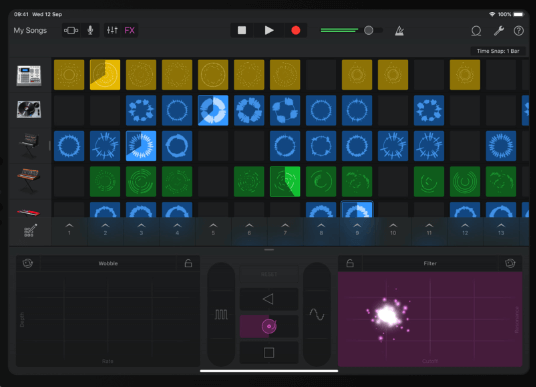Open the track controls mixer icon
Image resolution: width=536 pixels, height=387 pixels.
(x=112, y=30)
